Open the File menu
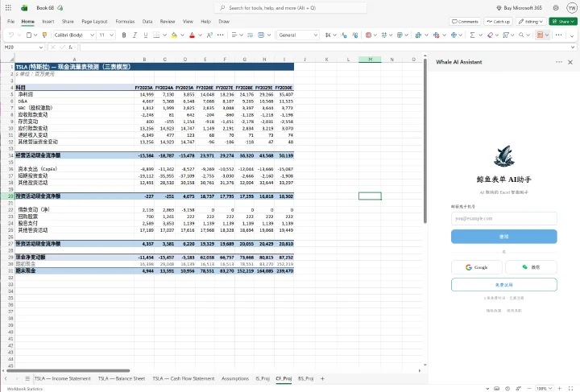This screenshot has width=580, height=392. point(11,22)
